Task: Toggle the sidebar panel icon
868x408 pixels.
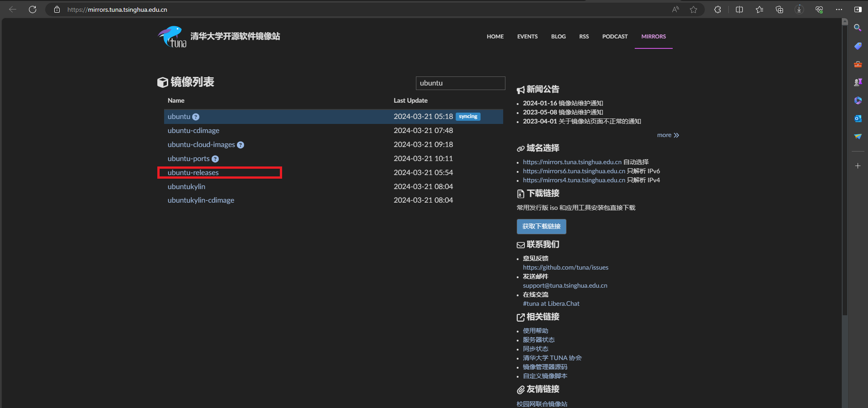Action: [858, 9]
